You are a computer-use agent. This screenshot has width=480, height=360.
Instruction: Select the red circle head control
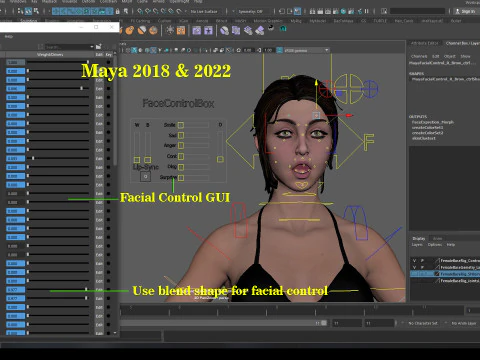click(326, 89)
